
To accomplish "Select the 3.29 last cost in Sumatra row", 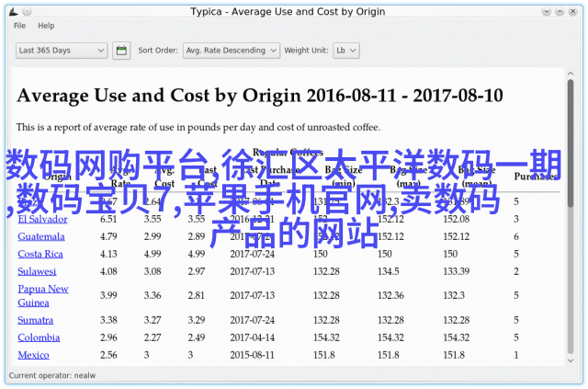I will click(197, 320).
